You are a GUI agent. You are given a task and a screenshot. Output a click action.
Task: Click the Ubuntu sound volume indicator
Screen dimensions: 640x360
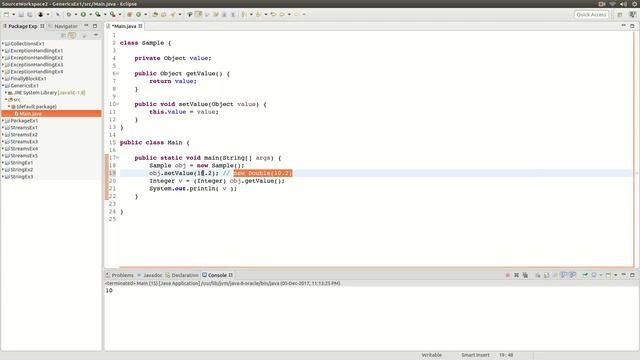[624, 4]
